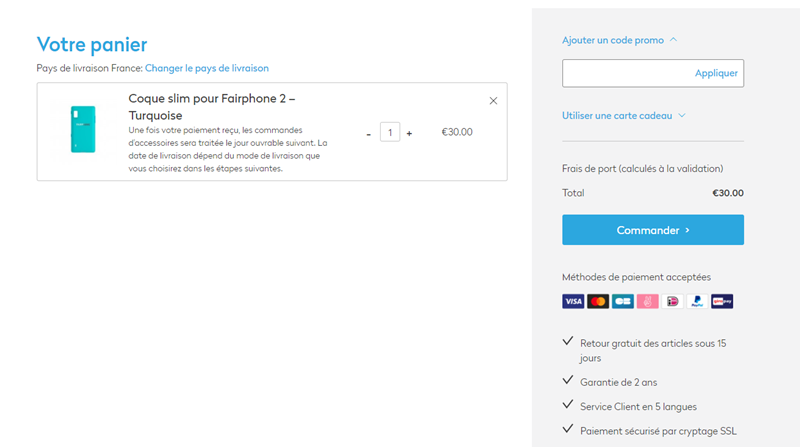Click the Mastercard payment icon

(598, 301)
